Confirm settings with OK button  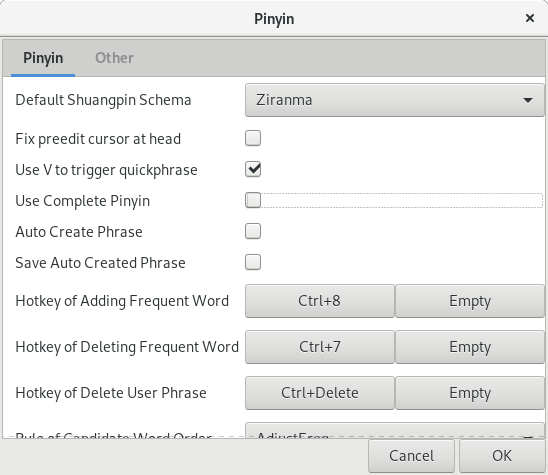click(x=502, y=456)
